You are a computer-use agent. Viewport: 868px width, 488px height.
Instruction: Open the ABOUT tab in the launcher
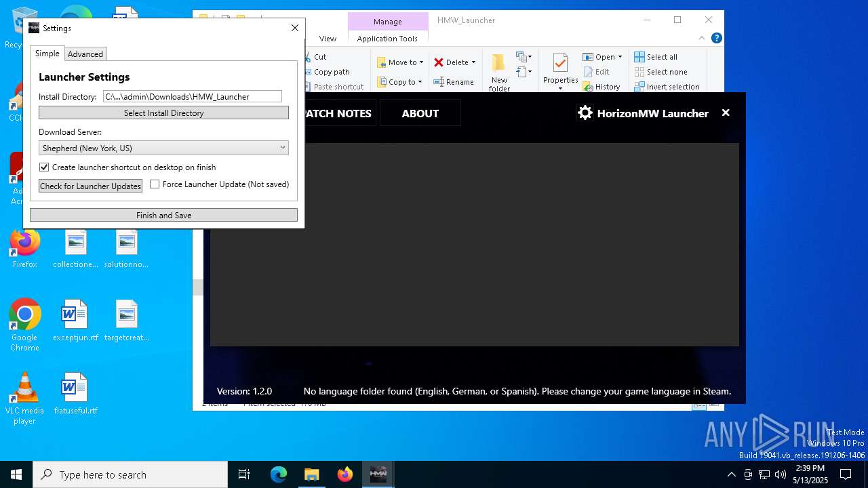click(x=420, y=113)
